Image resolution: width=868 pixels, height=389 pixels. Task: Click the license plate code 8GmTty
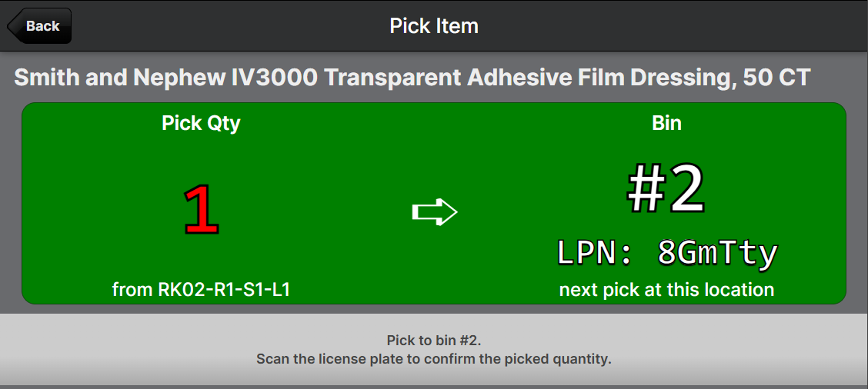[717, 253]
